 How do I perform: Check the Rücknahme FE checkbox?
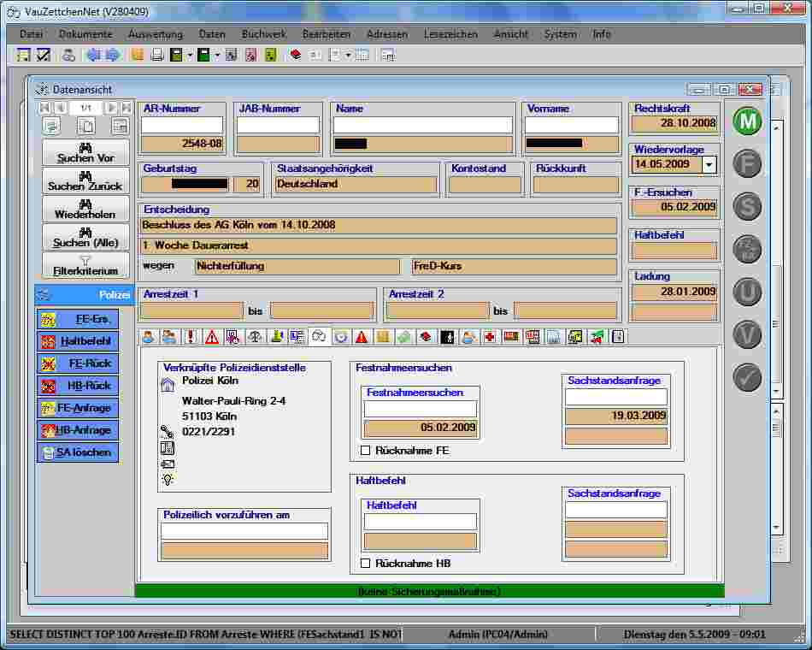point(365,451)
